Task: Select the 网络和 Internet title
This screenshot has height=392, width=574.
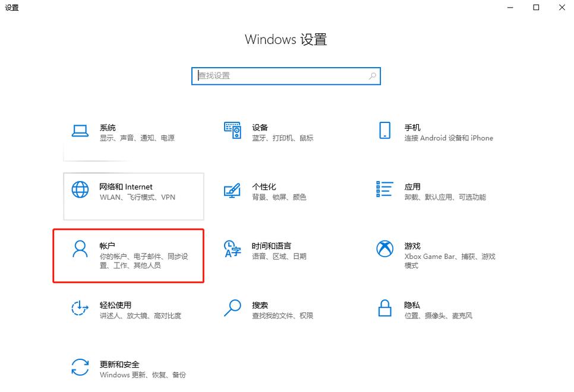Action: pyautogui.click(x=126, y=186)
